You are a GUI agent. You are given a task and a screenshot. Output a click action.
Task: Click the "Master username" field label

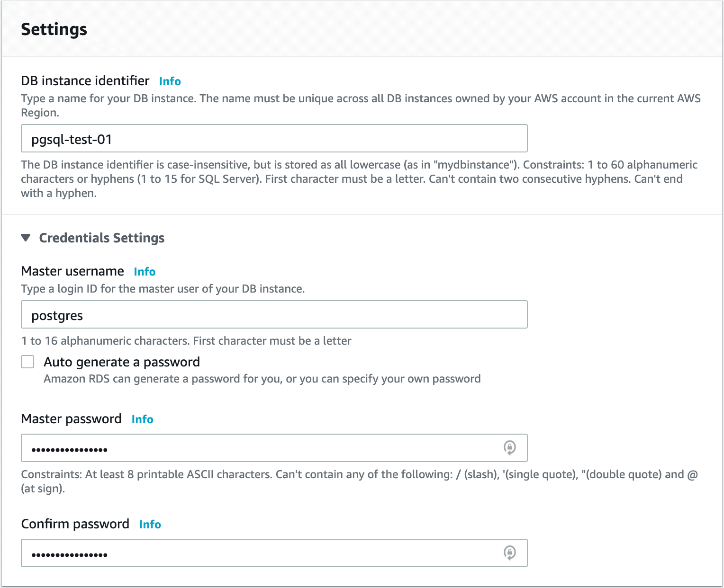72,271
